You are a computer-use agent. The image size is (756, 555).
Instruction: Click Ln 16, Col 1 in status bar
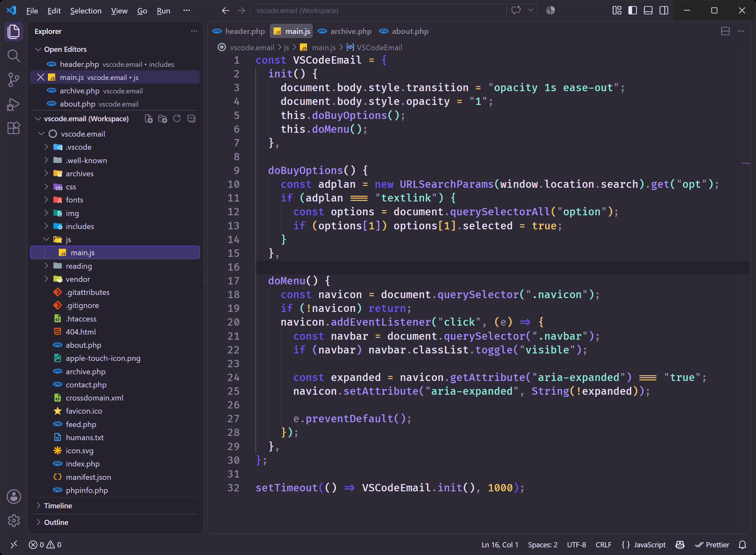pos(500,544)
